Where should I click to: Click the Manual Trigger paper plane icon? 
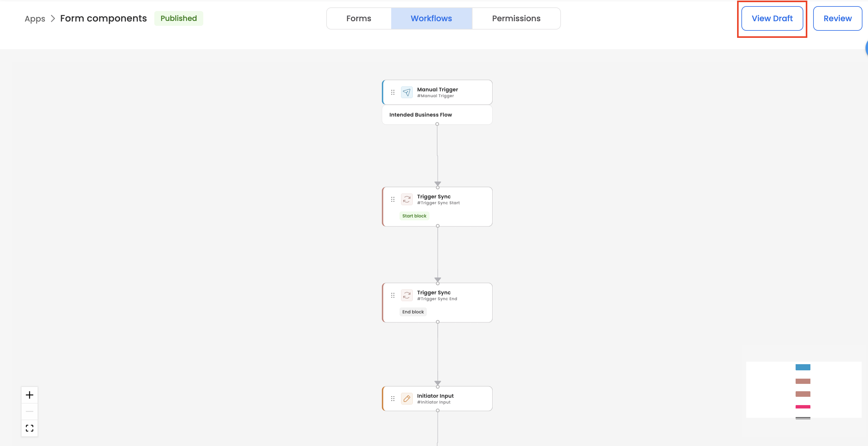[406, 92]
